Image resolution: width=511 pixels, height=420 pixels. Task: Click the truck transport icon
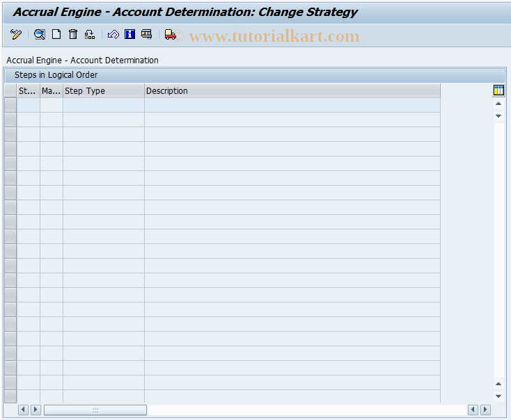(x=170, y=34)
